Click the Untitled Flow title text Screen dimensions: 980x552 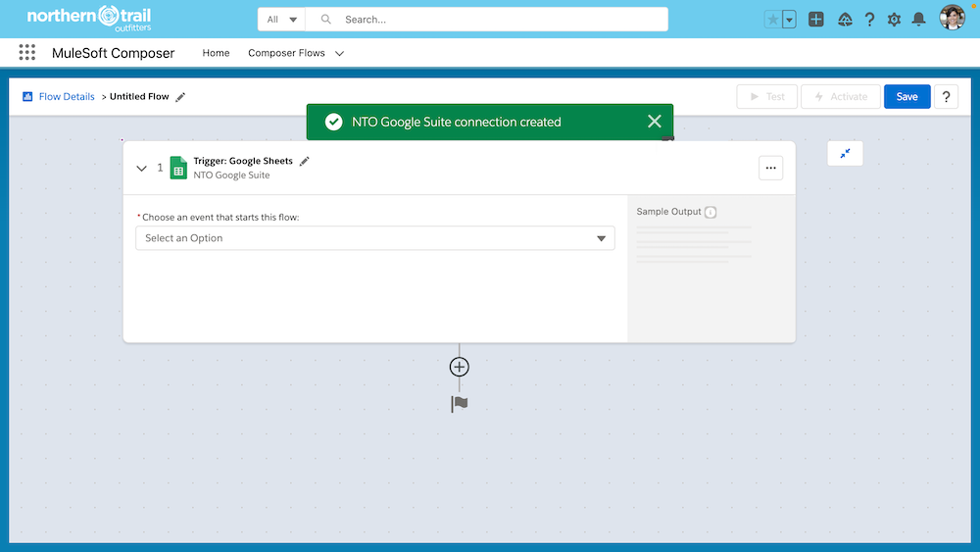tap(139, 96)
